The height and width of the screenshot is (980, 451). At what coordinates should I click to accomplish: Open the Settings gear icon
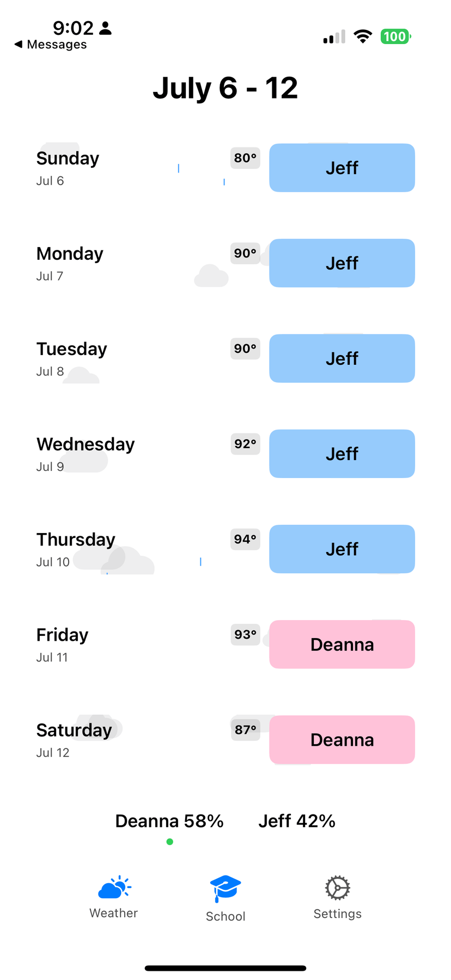click(x=338, y=888)
